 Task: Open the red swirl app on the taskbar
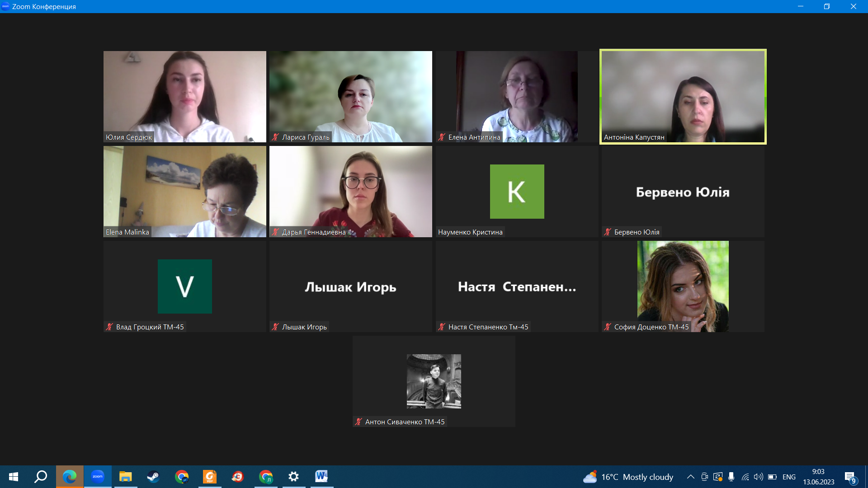(237, 477)
